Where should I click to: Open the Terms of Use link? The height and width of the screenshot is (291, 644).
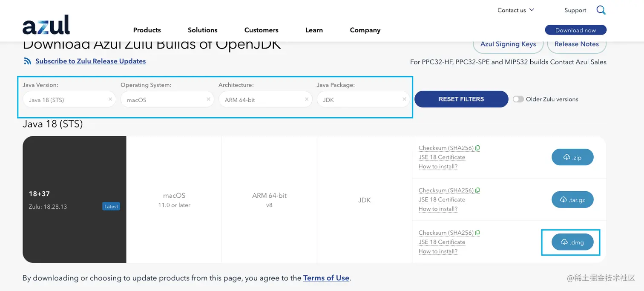326,278
